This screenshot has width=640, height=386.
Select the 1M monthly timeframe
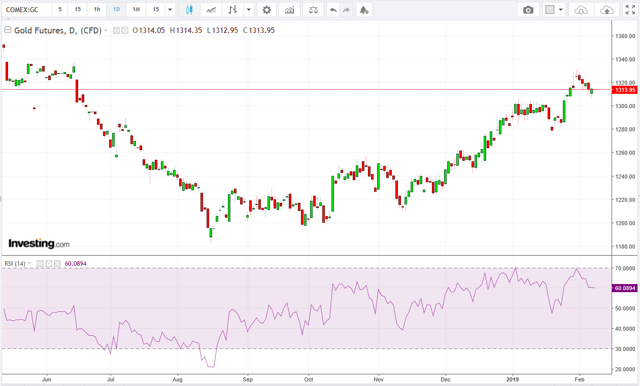pos(136,9)
